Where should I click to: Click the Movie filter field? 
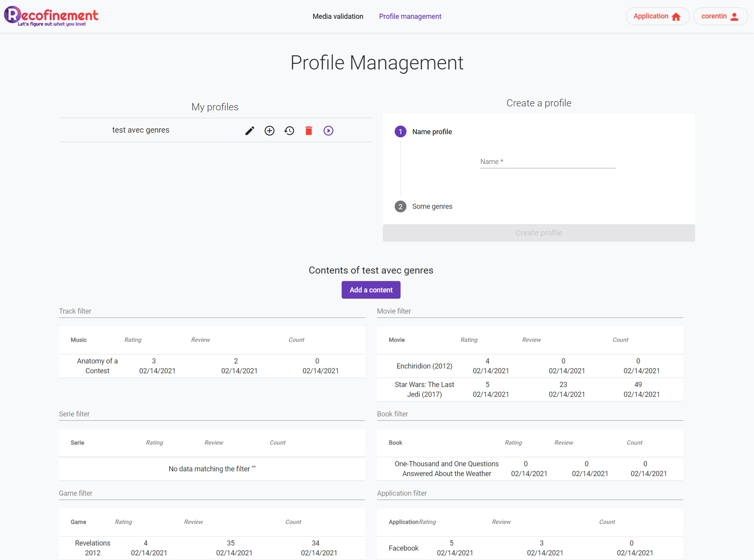(530, 311)
